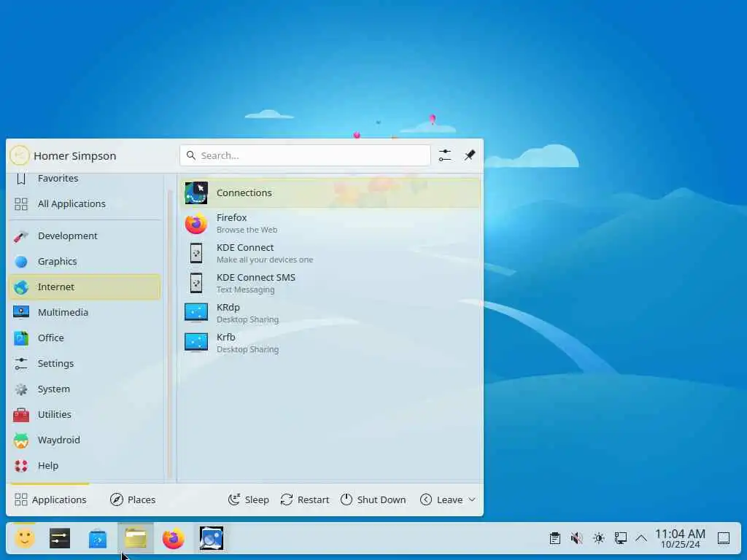
Task: Open the network tray icon
Action: [x=620, y=539]
